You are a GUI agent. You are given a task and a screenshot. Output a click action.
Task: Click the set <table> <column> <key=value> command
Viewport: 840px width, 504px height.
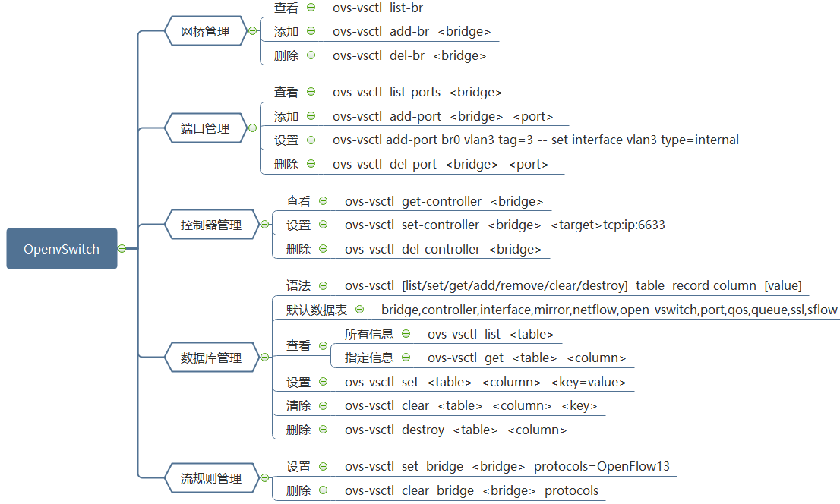(x=485, y=381)
